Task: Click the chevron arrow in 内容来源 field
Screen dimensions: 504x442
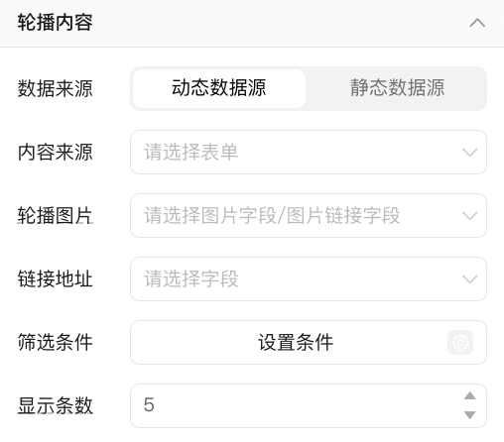Action: coord(469,153)
